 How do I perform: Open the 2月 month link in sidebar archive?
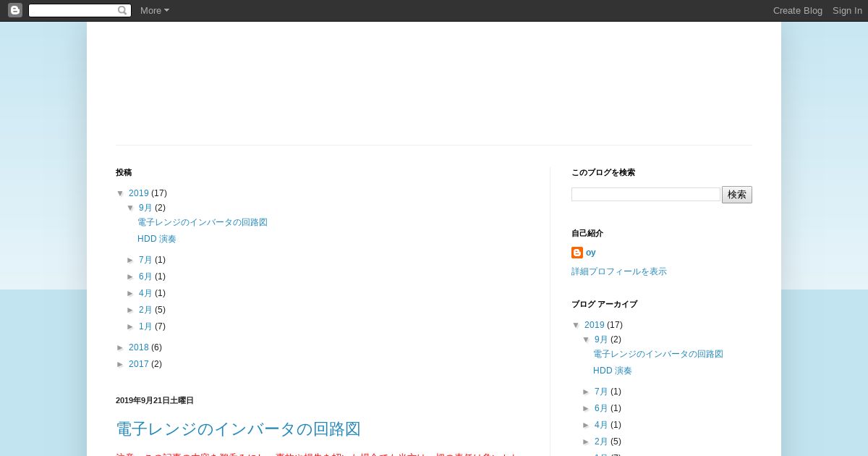pyautogui.click(x=601, y=442)
